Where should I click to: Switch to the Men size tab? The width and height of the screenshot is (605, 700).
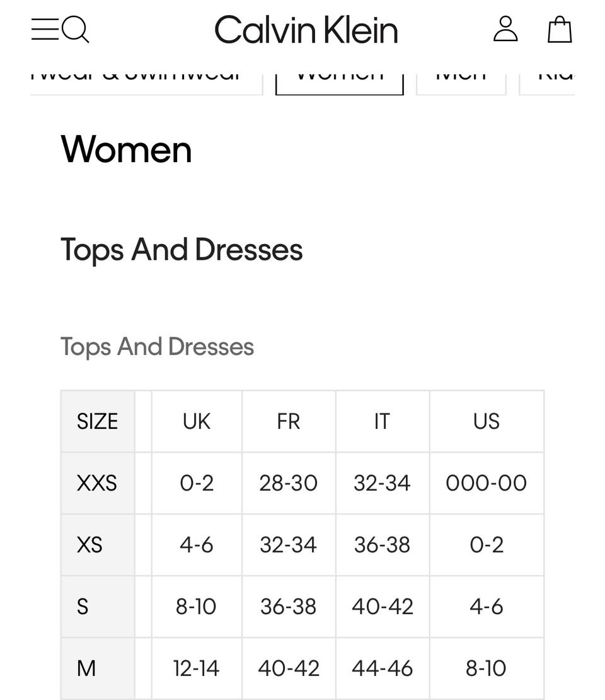pyautogui.click(x=461, y=80)
